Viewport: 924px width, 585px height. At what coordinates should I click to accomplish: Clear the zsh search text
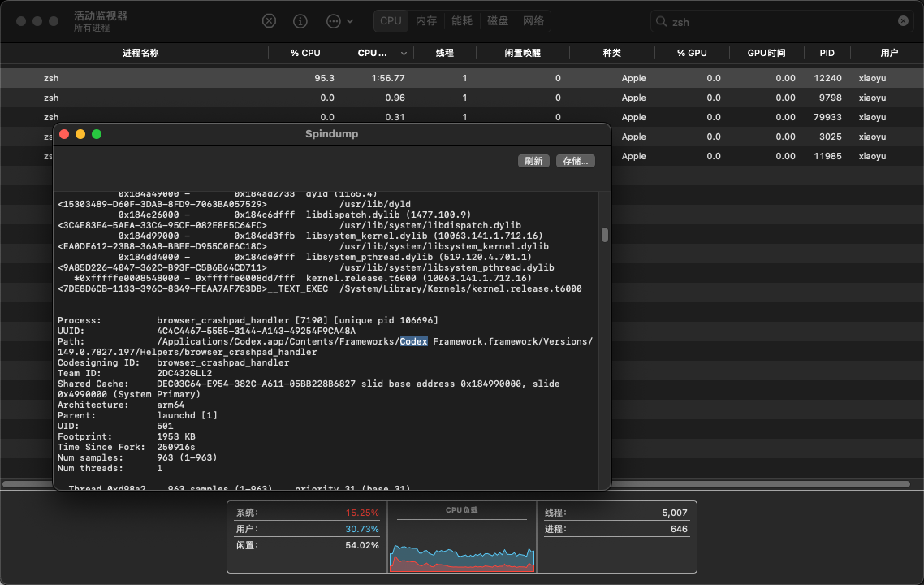[903, 21]
